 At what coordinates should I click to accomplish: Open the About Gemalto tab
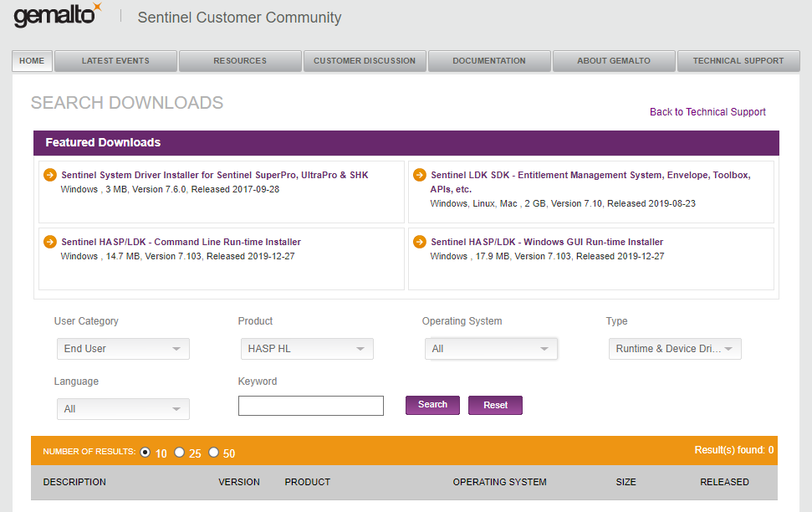(614, 60)
